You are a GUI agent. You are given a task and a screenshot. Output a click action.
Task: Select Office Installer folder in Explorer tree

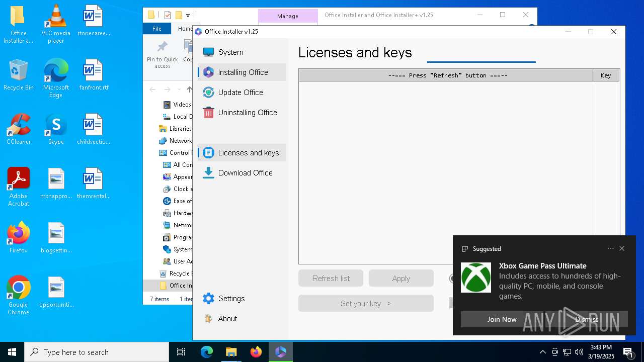[175, 286]
